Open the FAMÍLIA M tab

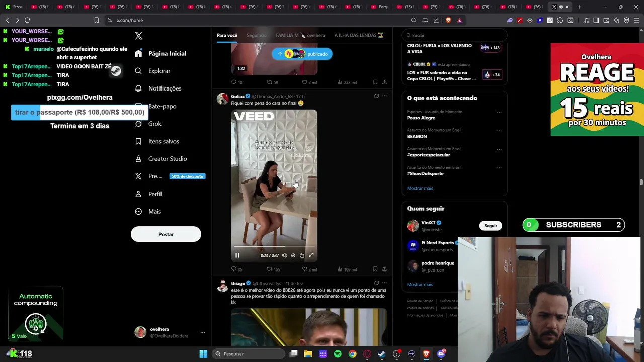pos(300,35)
